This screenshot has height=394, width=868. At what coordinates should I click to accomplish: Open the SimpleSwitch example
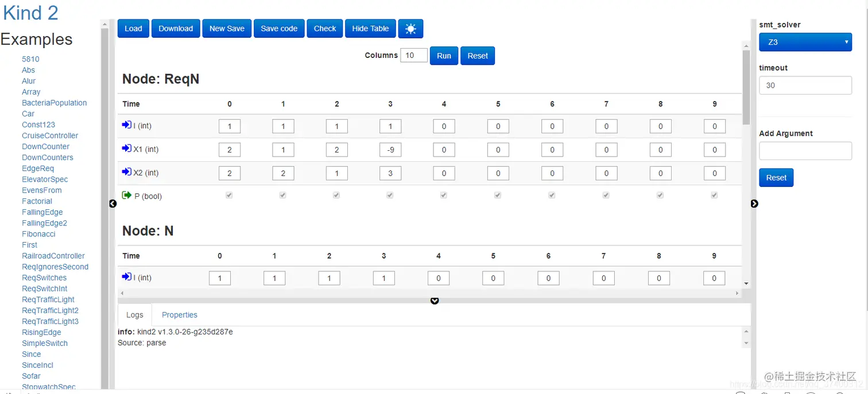point(45,343)
